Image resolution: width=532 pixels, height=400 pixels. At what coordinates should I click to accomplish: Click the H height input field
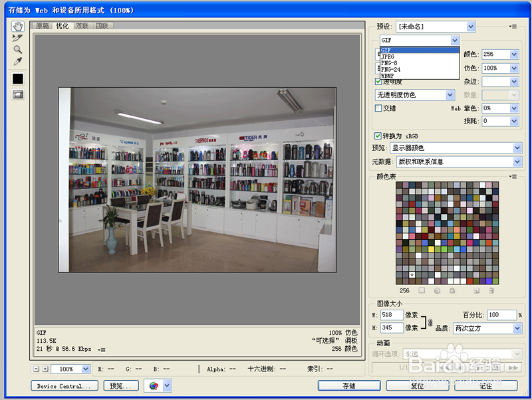pyautogui.click(x=392, y=328)
